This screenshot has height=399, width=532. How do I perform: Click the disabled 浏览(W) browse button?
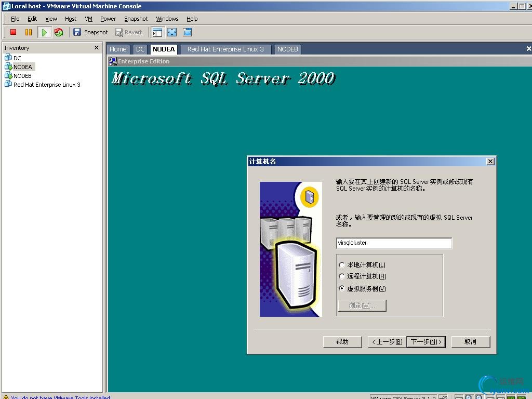click(362, 305)
